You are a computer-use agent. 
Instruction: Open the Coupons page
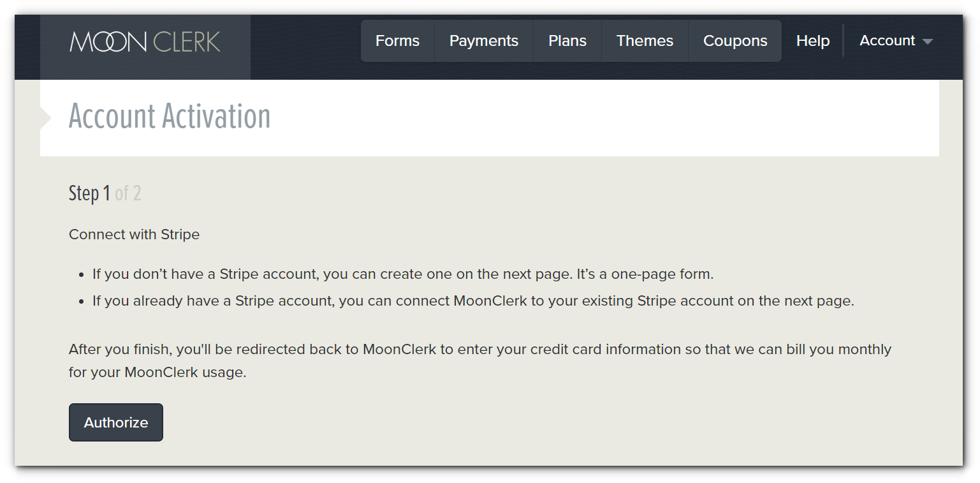tap(735, 41)
